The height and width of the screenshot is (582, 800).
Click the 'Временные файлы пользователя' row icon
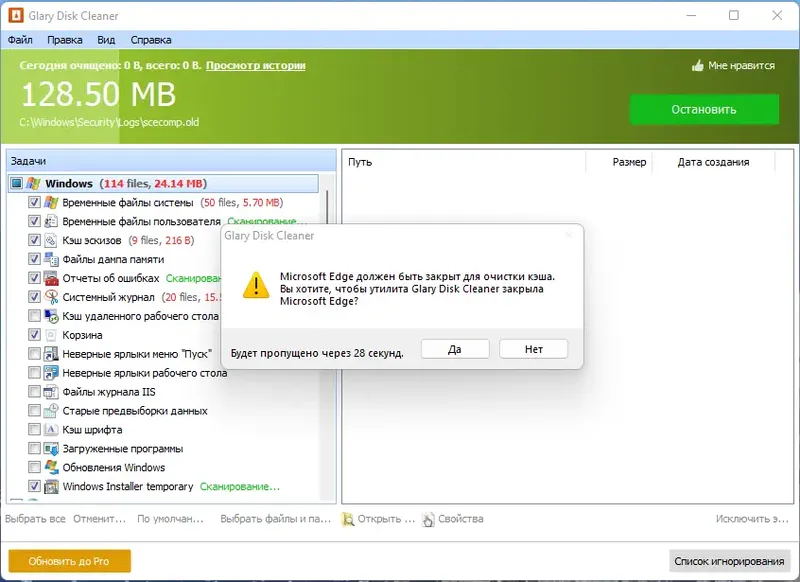click(x=51, y=221)
